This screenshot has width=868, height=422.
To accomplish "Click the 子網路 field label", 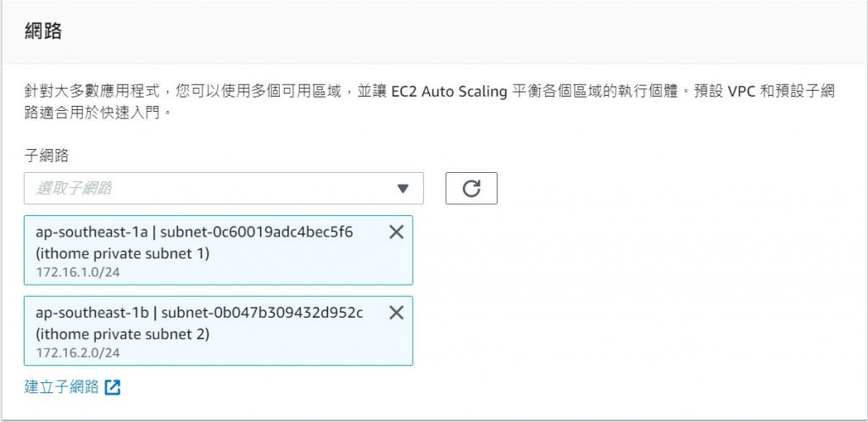I will tap(47, 155).
